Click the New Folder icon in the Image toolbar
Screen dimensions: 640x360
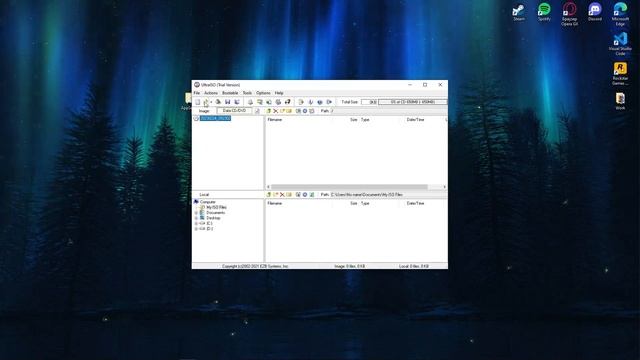(282, 111)
